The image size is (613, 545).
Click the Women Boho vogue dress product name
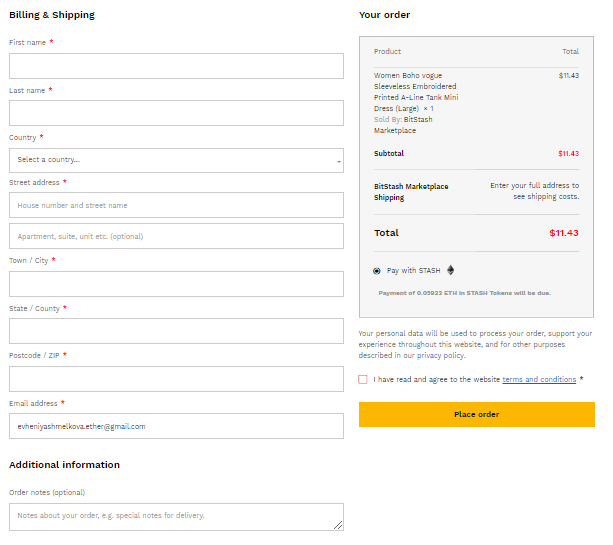pos(415,92)
